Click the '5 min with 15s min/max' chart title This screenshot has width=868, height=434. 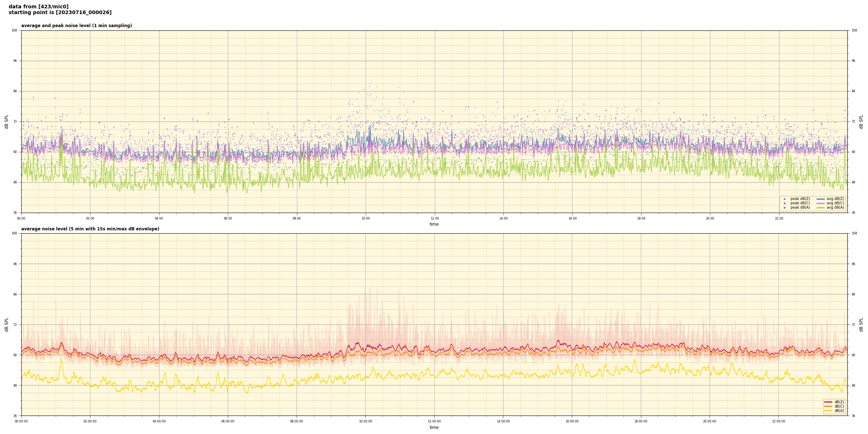pos(90,229)
